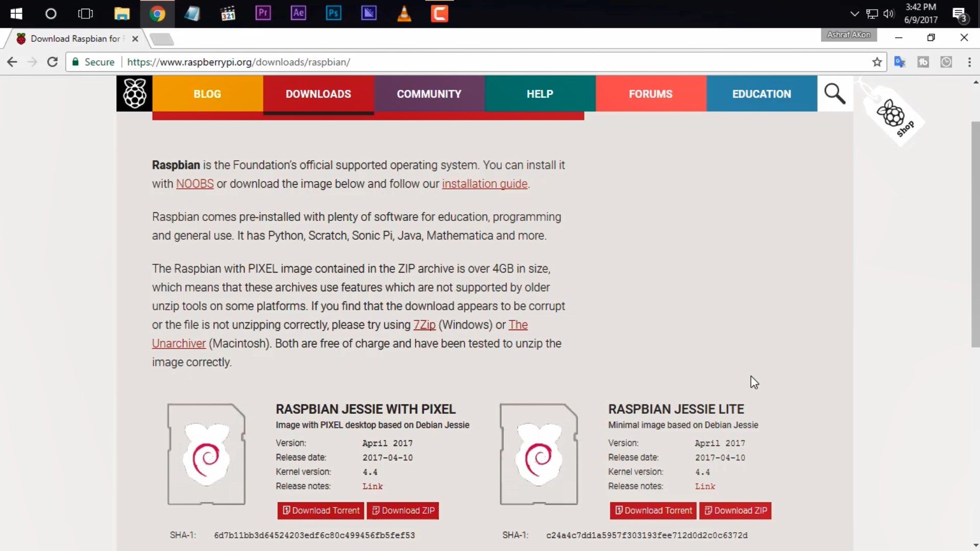Bookmark page with the star icon
Screen dimensions: 980x551
click(877, 62)
